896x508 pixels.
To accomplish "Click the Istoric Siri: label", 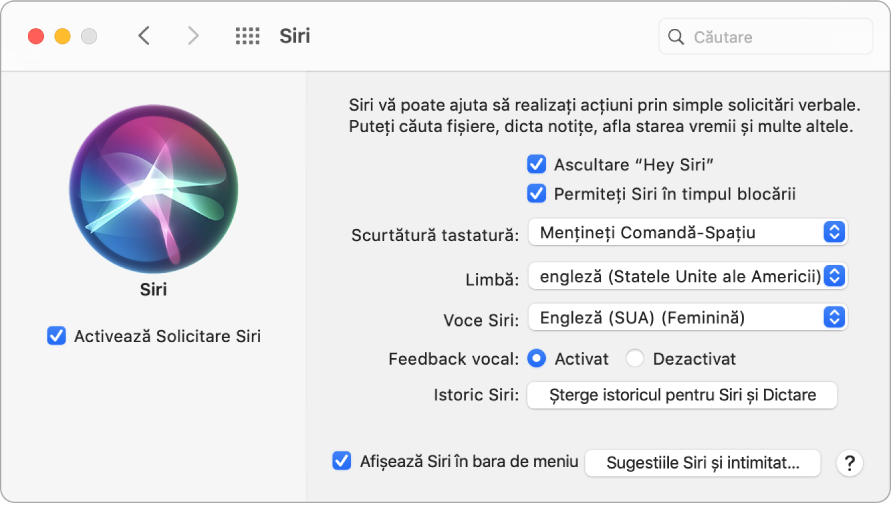I will [476, 395].
